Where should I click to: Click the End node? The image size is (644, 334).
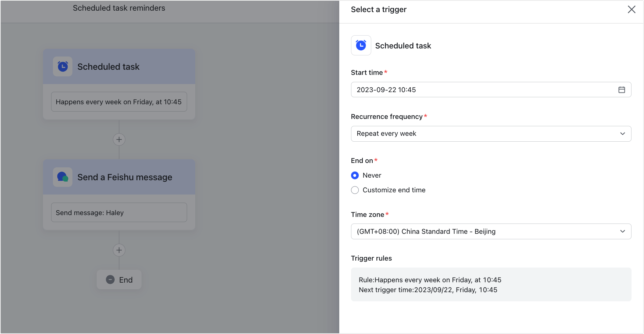point(119,280)
